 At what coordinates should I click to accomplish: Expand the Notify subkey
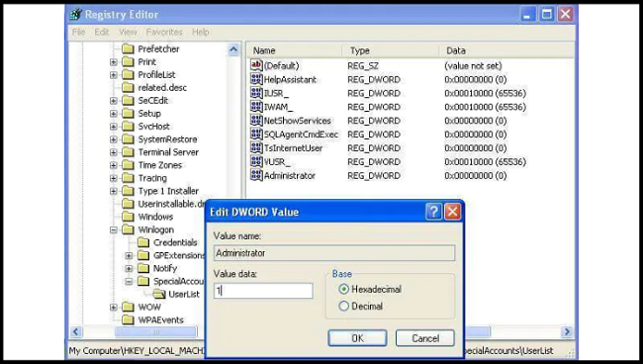129,268
